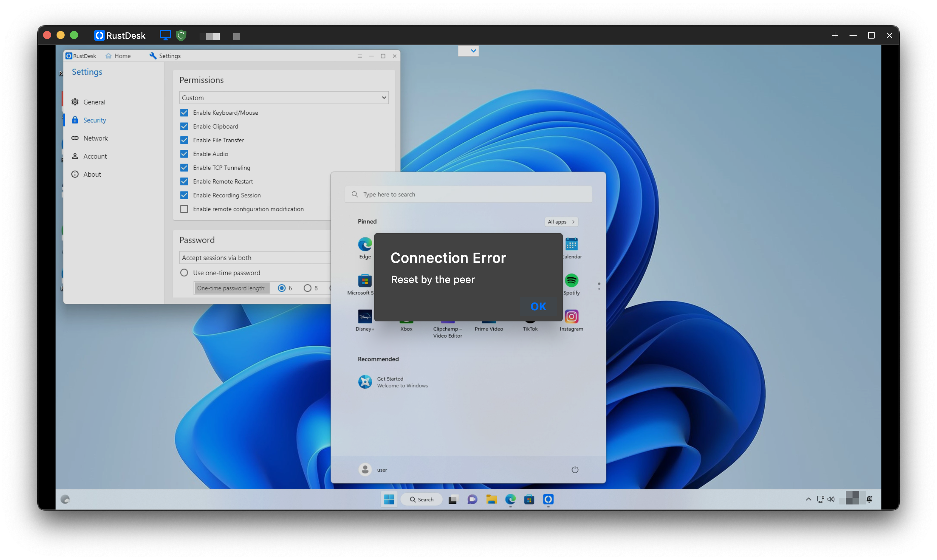
Task: Open RustDesk icon on the taskbar
Action: 548,499
